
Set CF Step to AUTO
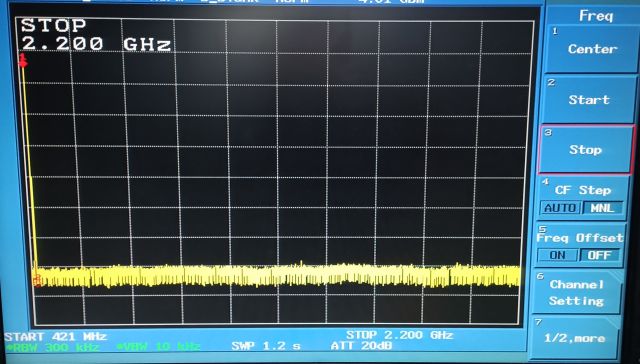[560, 208]
